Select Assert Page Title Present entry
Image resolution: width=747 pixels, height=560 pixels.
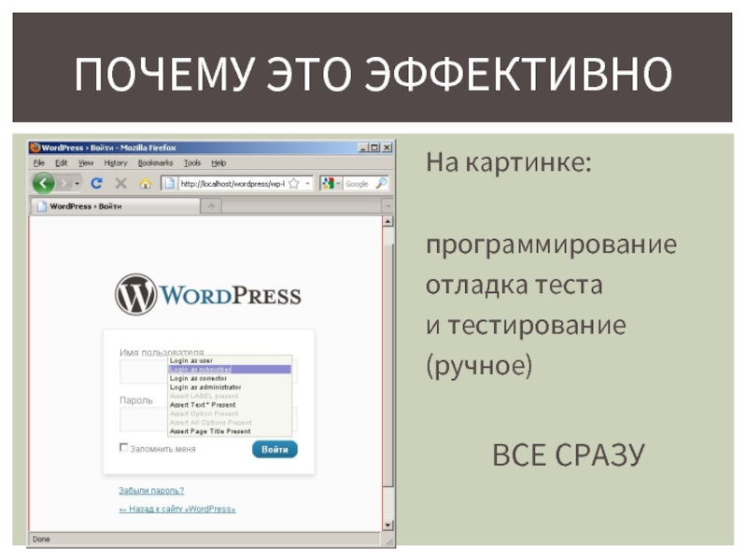[230, 431]
